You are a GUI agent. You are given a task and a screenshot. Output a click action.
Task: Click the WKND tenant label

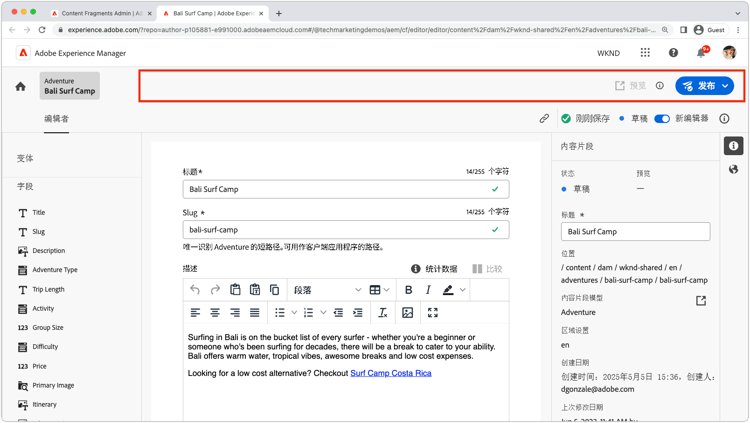pos(608,53)
